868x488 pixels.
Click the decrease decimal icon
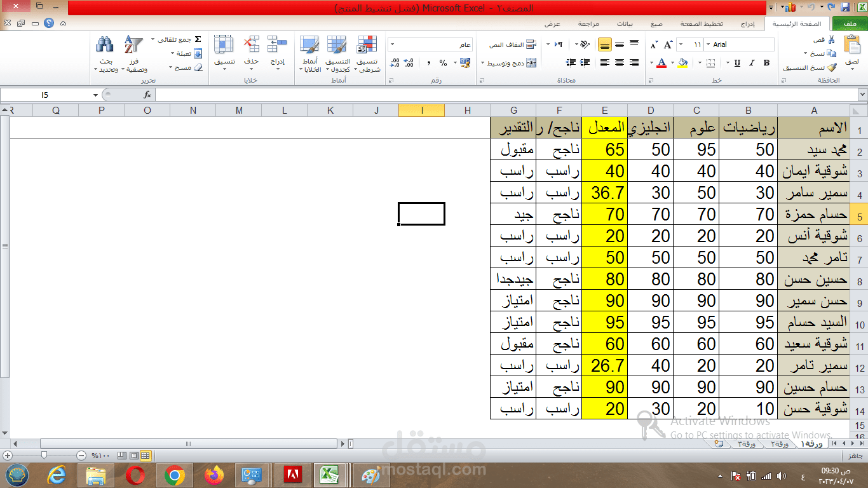point(395,63)
